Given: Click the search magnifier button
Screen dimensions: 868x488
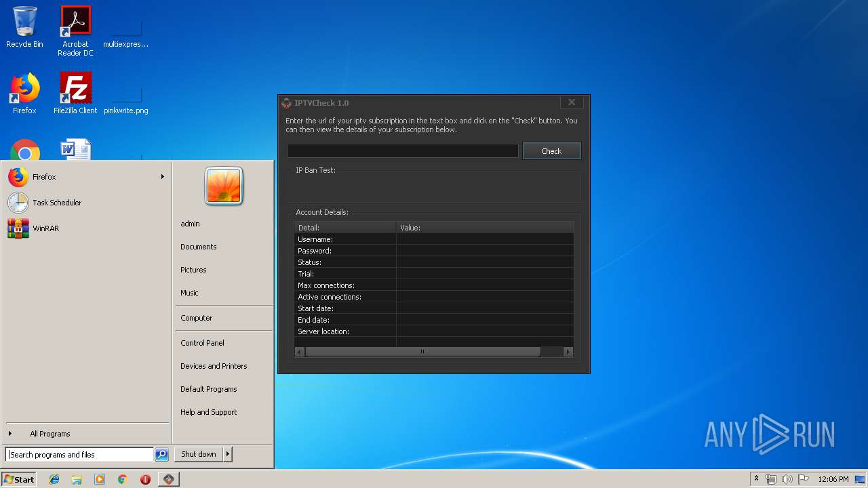Looking at the screenshot, I should (161, 455).
